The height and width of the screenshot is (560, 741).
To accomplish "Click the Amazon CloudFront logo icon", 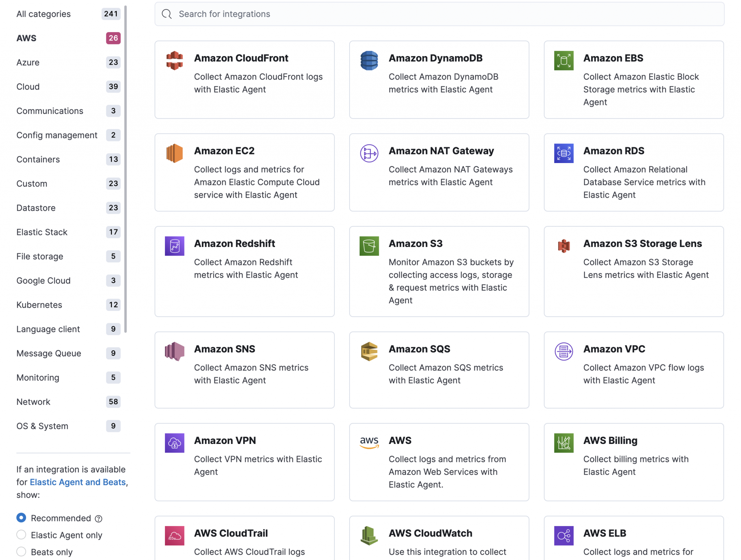I will pos(174,60).
